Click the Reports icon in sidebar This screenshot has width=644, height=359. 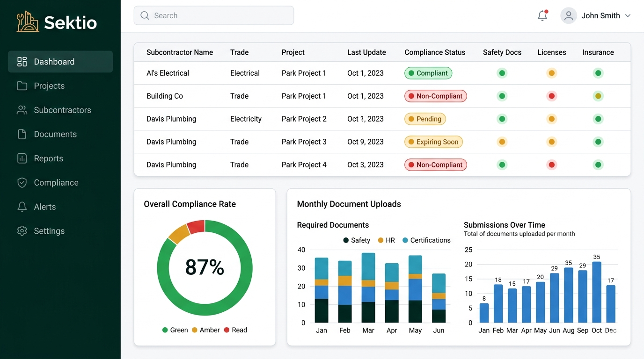(22, 158)
